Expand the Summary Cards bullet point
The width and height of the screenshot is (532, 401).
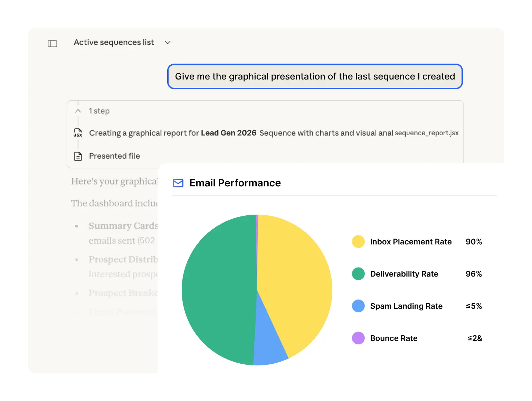tap(123, 226)
